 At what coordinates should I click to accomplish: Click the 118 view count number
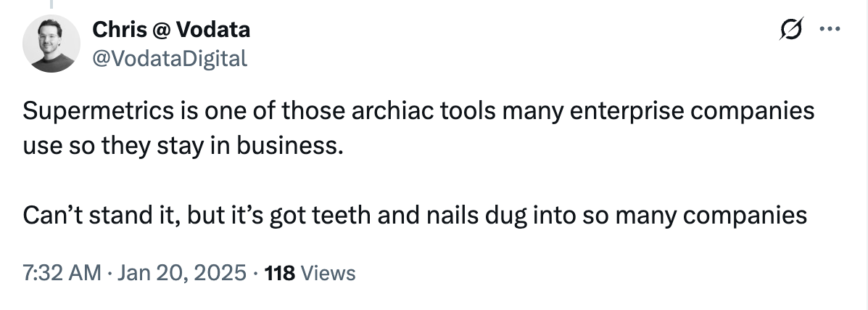tap(280, 273)
